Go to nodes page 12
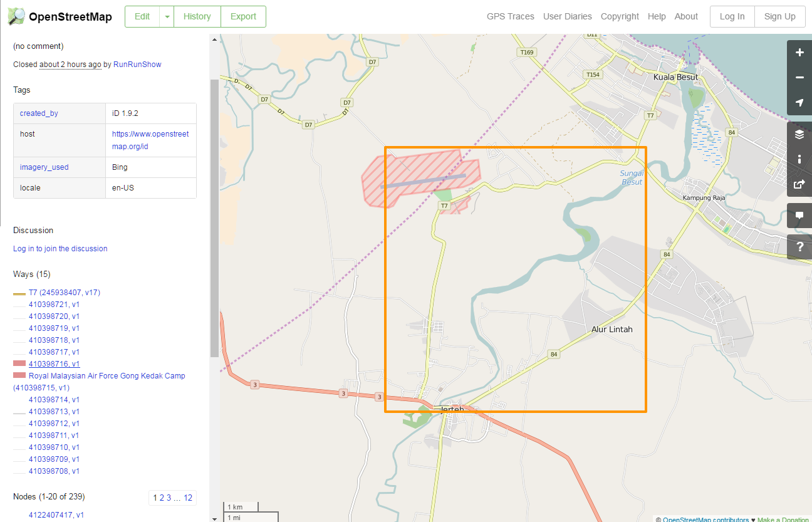 pos(188,498)
